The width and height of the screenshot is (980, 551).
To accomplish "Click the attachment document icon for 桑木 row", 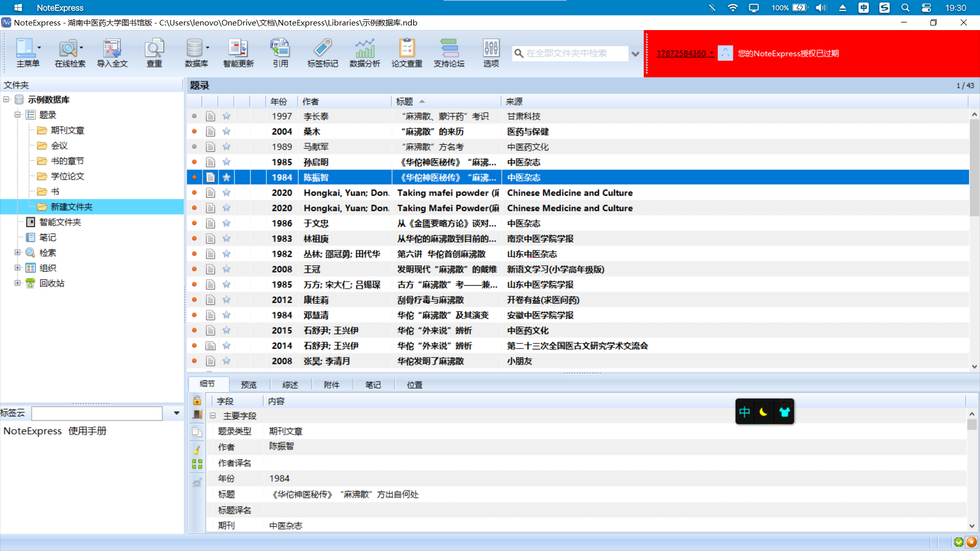I will [x=210, y=132].
